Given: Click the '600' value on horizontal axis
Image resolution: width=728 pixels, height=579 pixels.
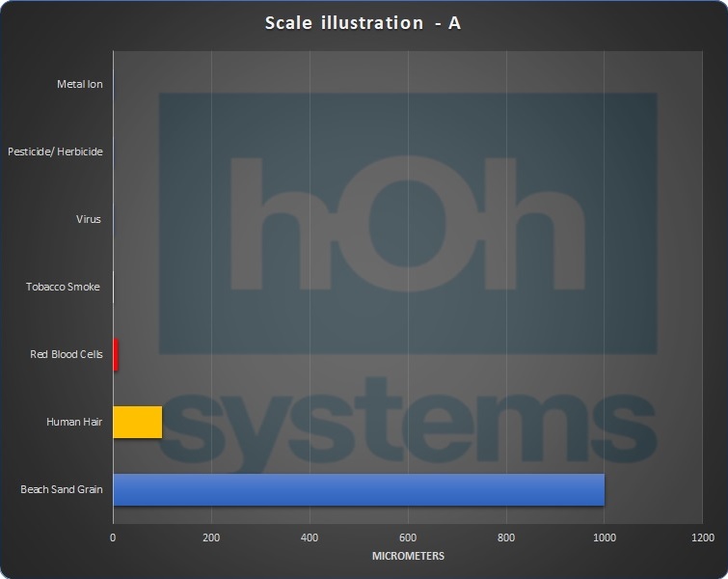Looking at the screenshot, I should click(408, 538).
